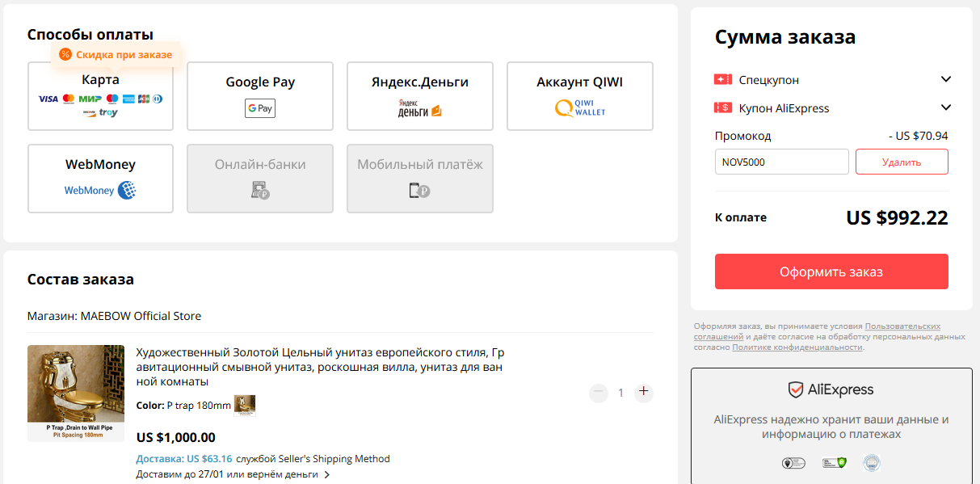Remove promo code with Удалить button
The width and height of the screenshot is (980, 484).
902,162
